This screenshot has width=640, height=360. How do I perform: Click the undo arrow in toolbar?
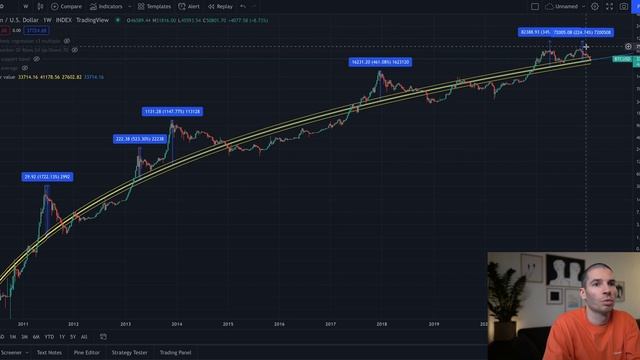click(243, 6)
